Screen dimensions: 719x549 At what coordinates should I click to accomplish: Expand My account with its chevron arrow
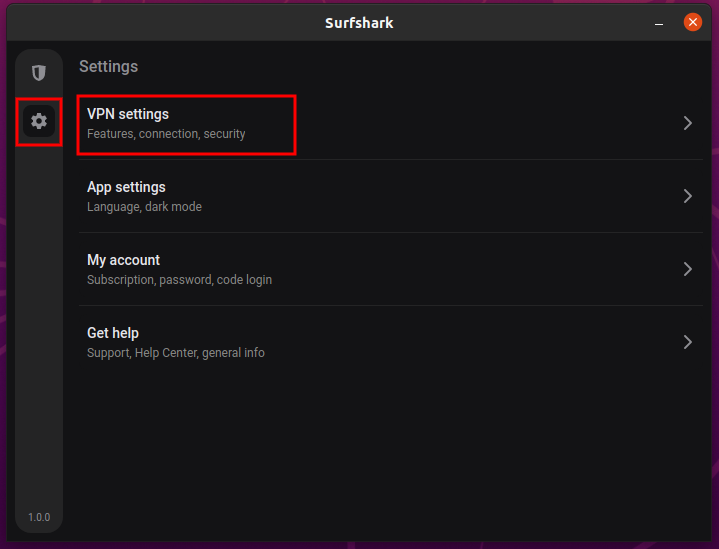687,269
